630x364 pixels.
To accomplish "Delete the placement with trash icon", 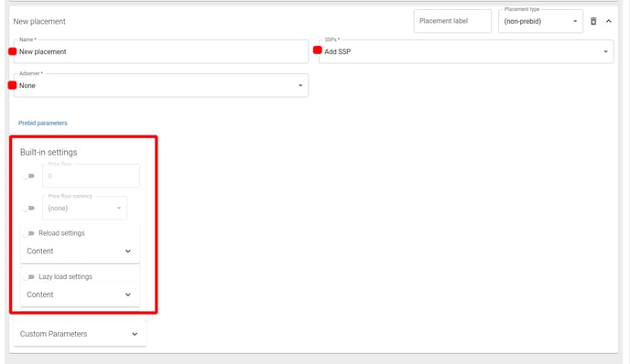I will [593, 21].
